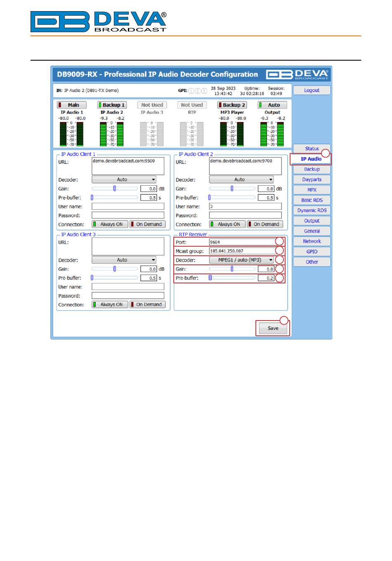Click the IP Audio 1 level meter
Image resolution: width=392 pixels, height=561 pixels.
[72, 134]
